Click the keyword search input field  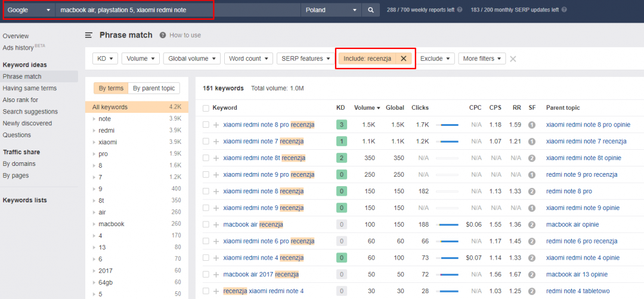pos(178,10)
